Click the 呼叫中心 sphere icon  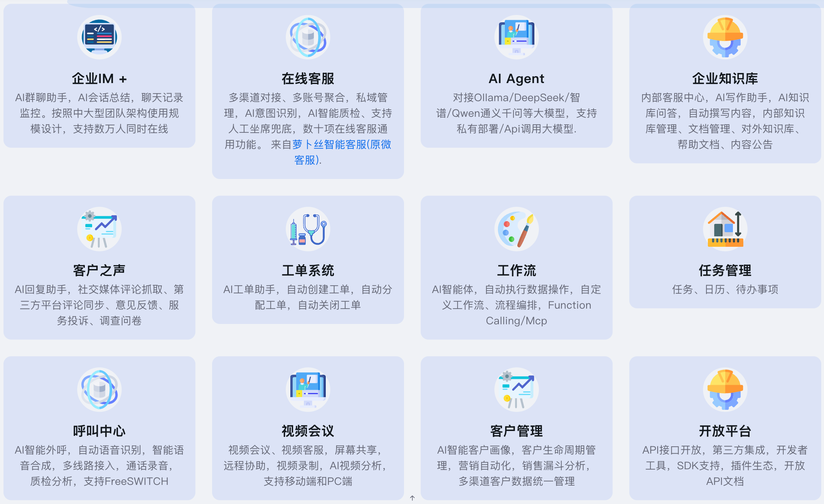click(99, 389)
